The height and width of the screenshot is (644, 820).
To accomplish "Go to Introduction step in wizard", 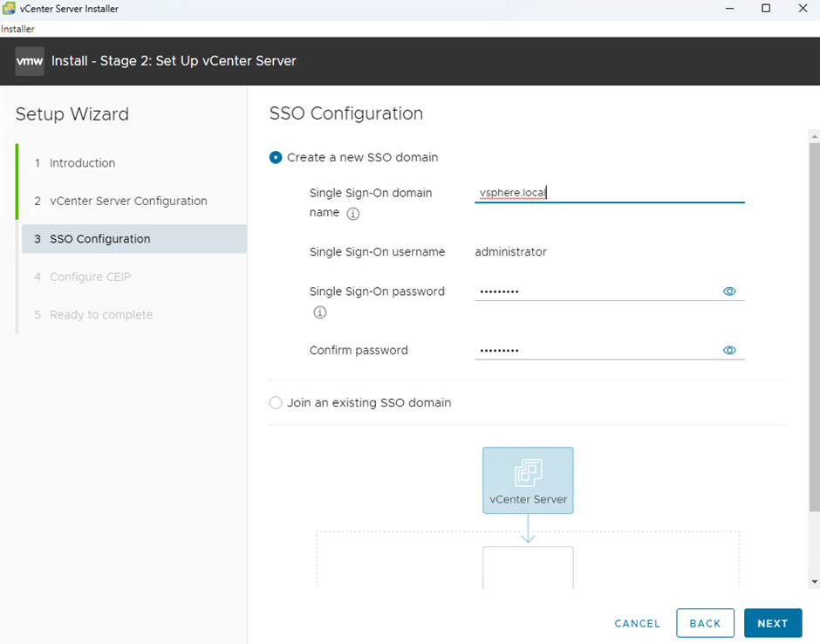I will [82, 163].
